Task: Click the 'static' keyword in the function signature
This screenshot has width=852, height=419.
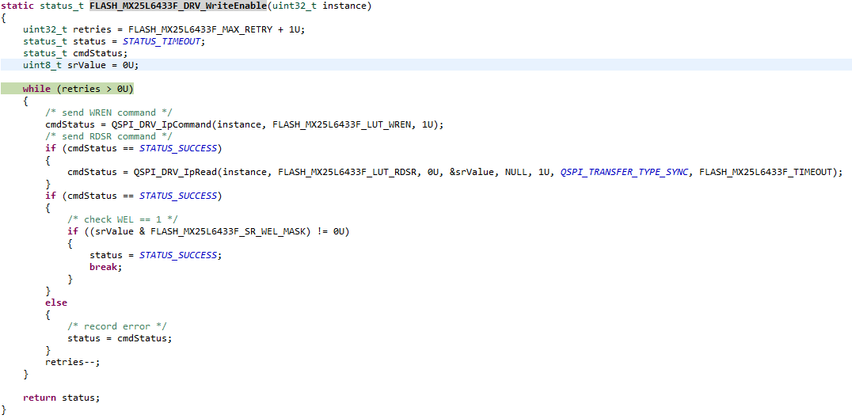Action: pos(17,6)
